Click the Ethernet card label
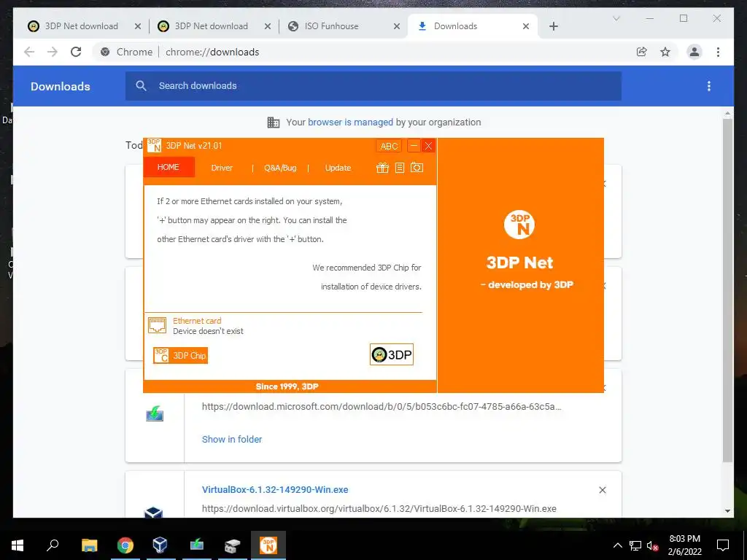This screenshot has height=560, width=747. click(x=197, y=321)
